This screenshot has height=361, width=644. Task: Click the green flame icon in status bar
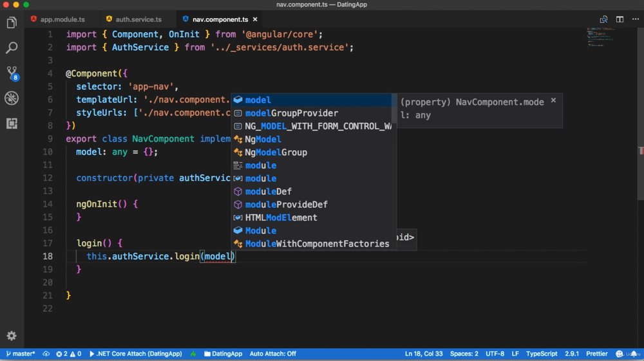(193, 354)
